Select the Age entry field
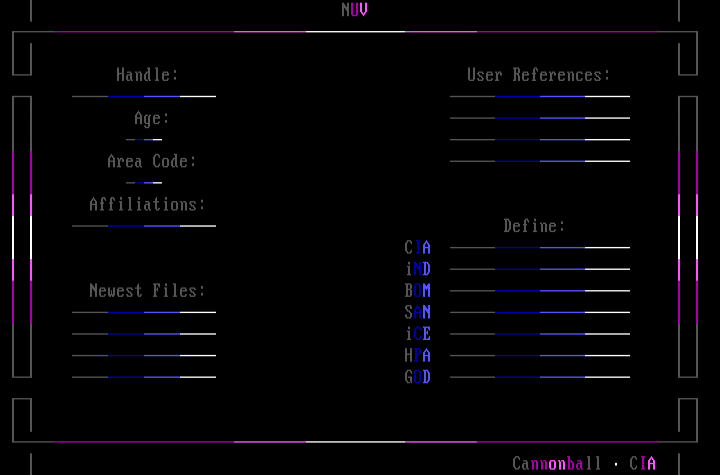The width and height of the screenshot is (720, 475). click(144, 140)
